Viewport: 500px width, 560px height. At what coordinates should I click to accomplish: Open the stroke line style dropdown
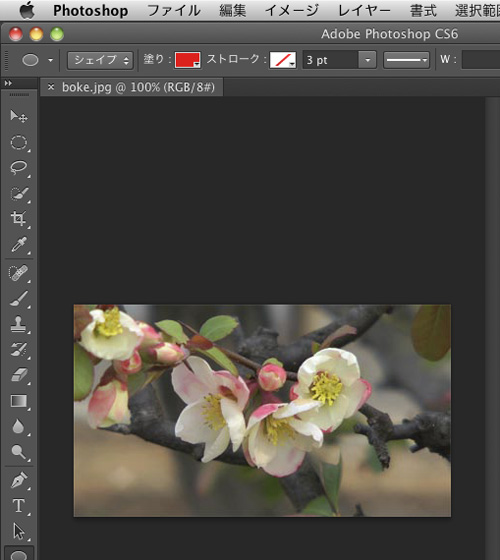[x=406, y=60]
